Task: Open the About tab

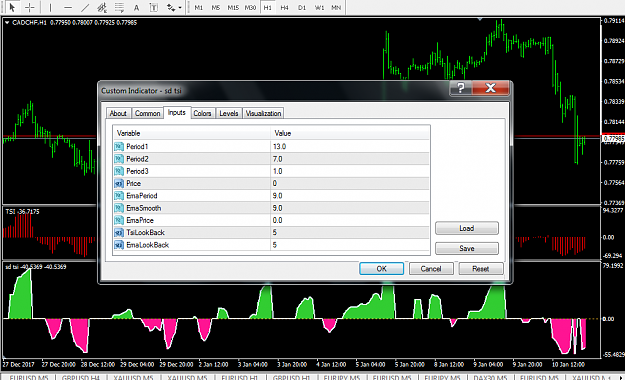Action: click(118, 113)
